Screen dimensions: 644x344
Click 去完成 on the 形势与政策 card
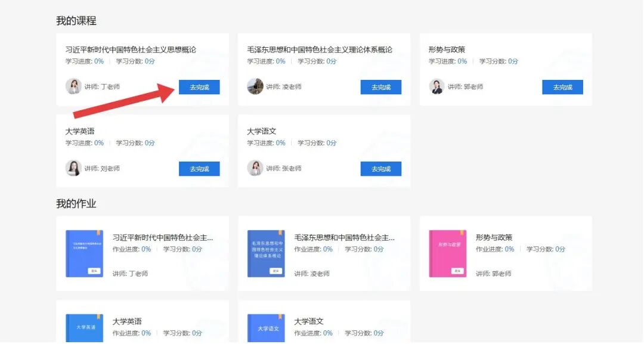pyautogui.click(x=562, y=86)
